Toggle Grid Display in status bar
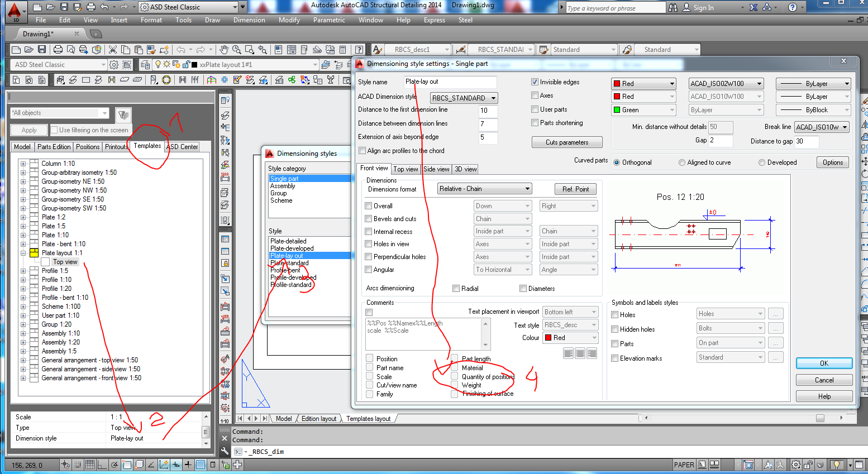Image resolution: width=868 pixels, height=474 pixels. (x=90, y=465)
